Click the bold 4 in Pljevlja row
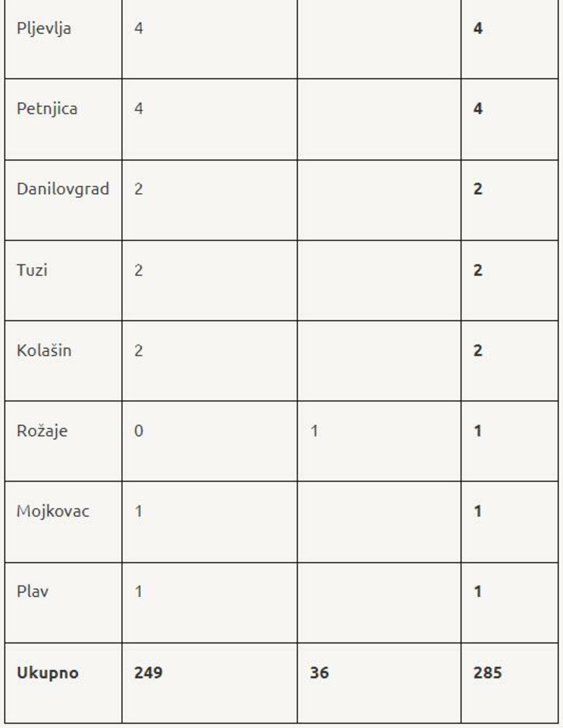563x728 pixels. pyautogui.click(x=477, y=28)
